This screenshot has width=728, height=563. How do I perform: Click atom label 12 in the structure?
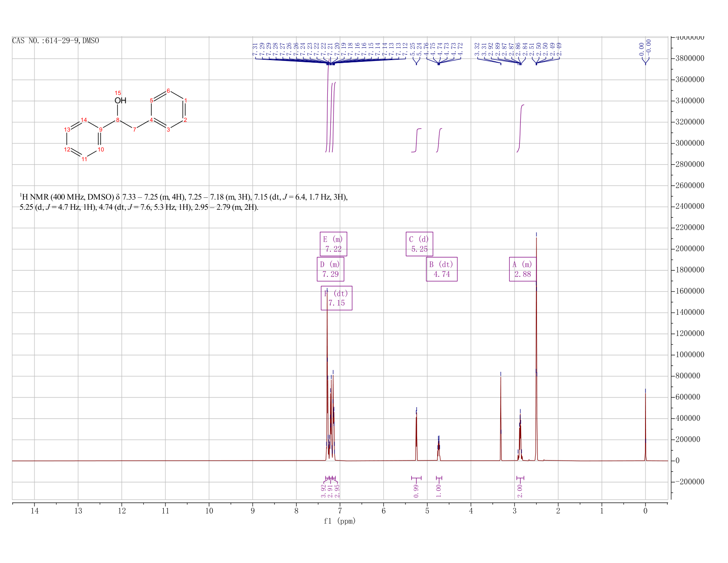(67, 149)
